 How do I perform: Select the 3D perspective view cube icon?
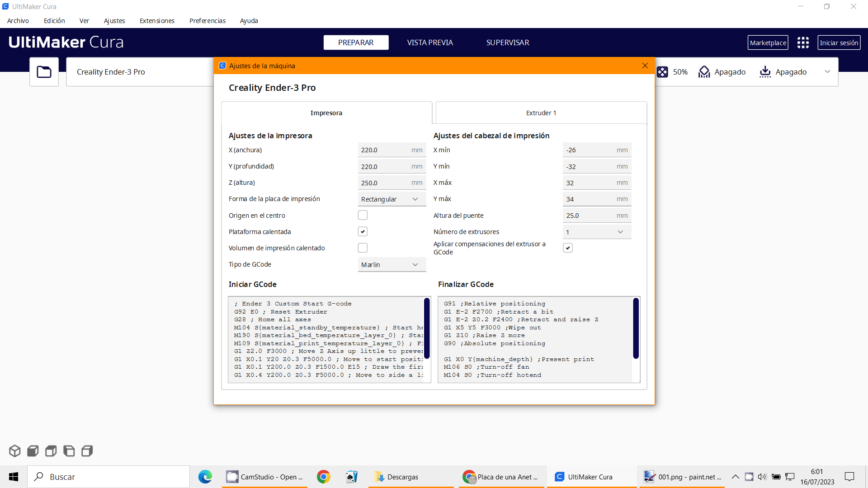pos(14,451)
